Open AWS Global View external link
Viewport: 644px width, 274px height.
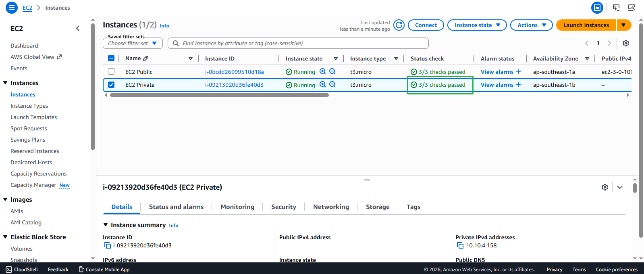[36, 57]
